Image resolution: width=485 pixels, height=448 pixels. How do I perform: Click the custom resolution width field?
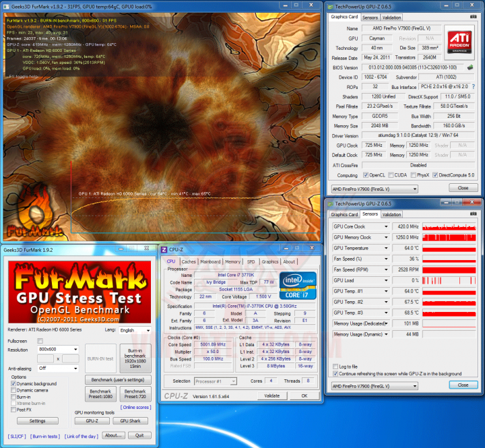46,358
